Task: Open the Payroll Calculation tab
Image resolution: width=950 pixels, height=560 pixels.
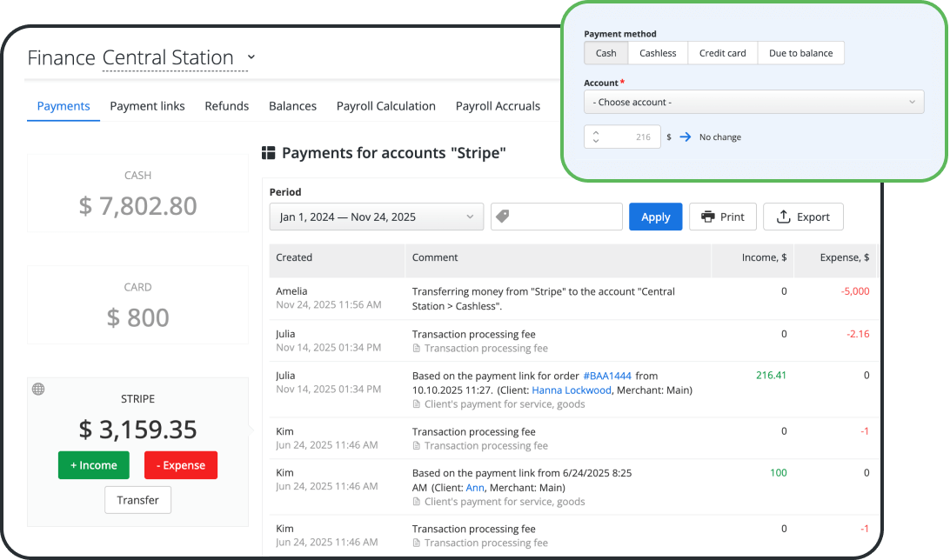Action: coord(385,106)
